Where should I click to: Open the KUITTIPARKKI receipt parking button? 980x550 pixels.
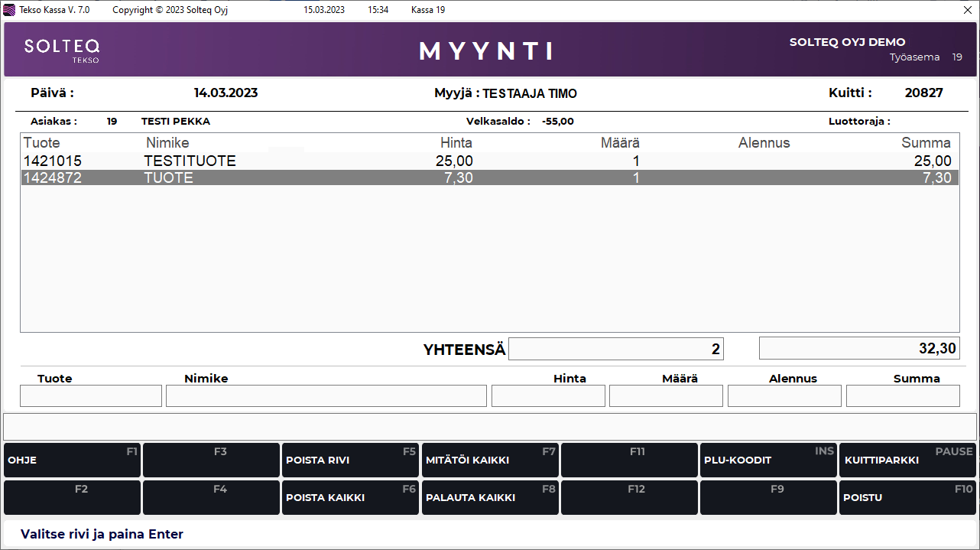907,460
